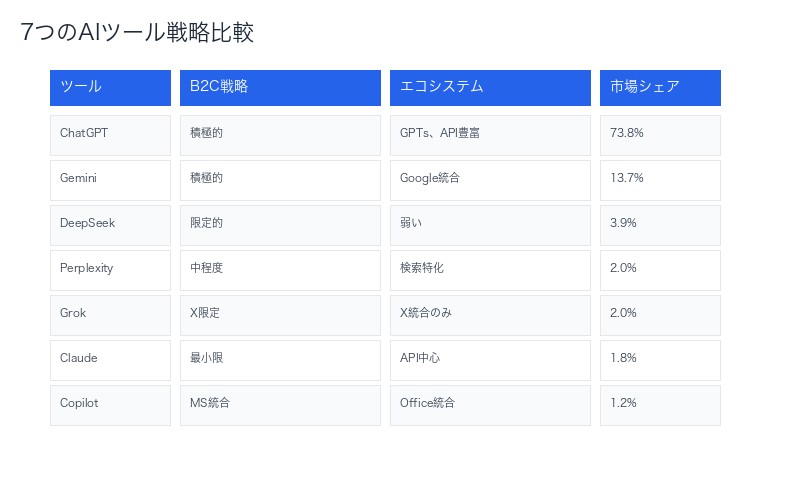Click the 最小限 strategy cell
This screenshot has height=500, width=800.
click(280, 358)
